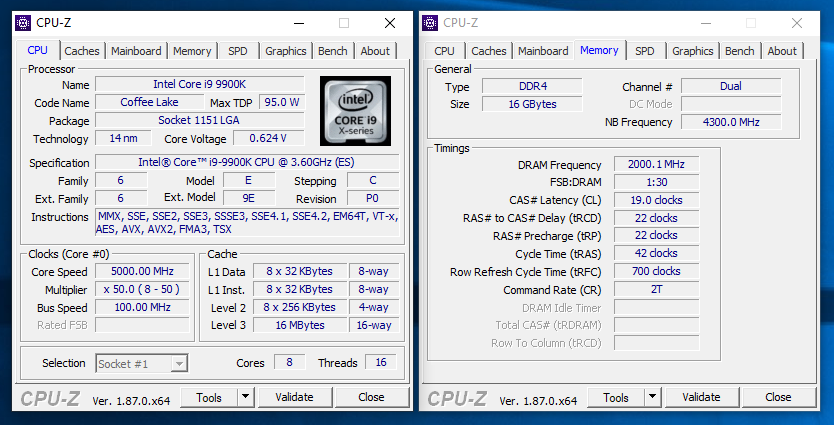Open SPD tab in left CPU-Z window
The height and width of the screenshot is (425, 834).
click(238, 51)
